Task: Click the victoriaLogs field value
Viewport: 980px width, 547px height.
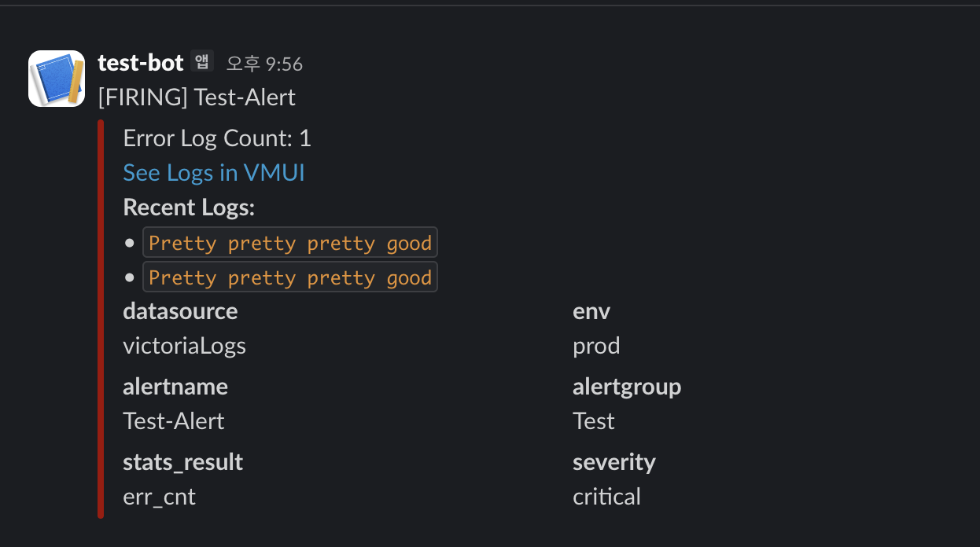Action: pyautogui.click(x=184, y=346)
